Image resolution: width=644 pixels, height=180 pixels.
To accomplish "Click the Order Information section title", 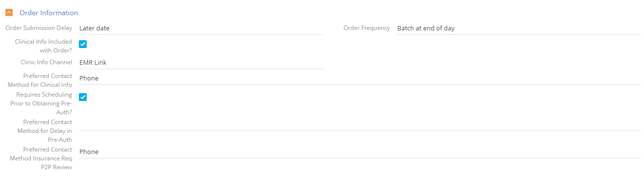I will point(48,13).
